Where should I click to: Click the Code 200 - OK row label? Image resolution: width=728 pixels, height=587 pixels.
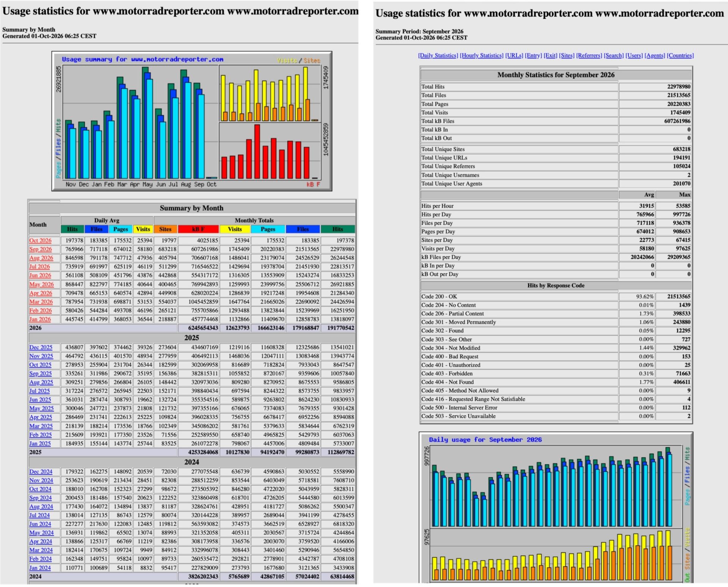coord(439,297)
